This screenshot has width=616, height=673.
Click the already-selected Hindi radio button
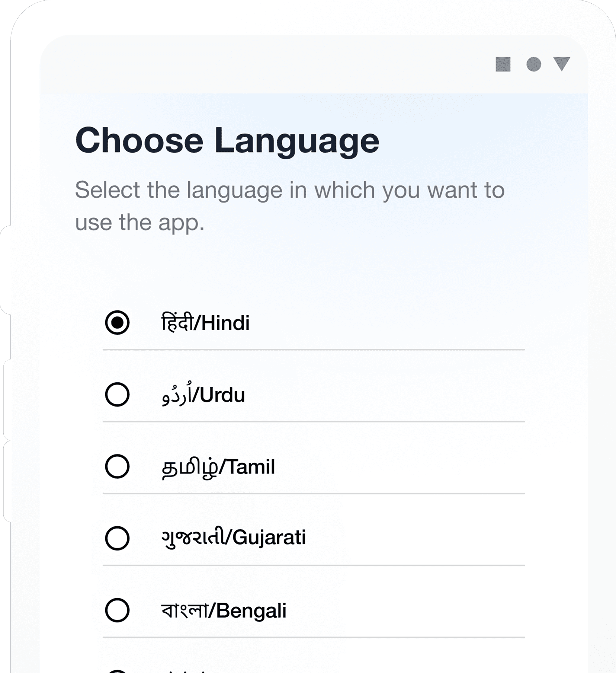point(117,323)
